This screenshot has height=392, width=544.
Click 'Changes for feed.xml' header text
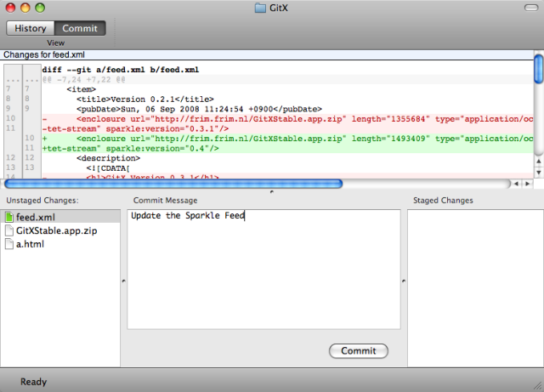[44, 54]
